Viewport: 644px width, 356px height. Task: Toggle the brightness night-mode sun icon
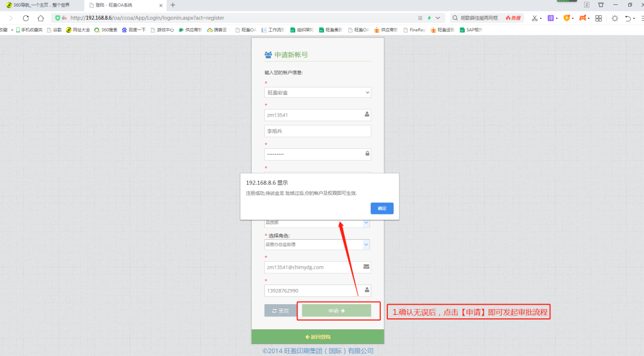[x=615, y=18]
